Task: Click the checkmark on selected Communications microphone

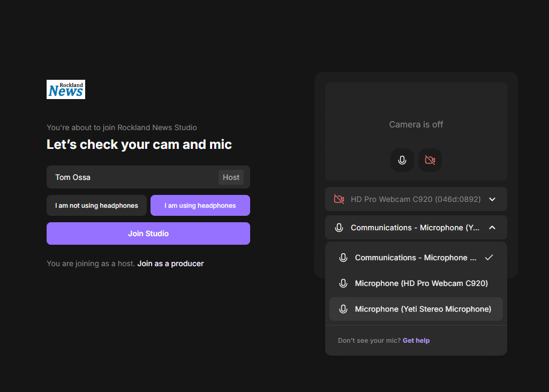Action: click(488, 258)
